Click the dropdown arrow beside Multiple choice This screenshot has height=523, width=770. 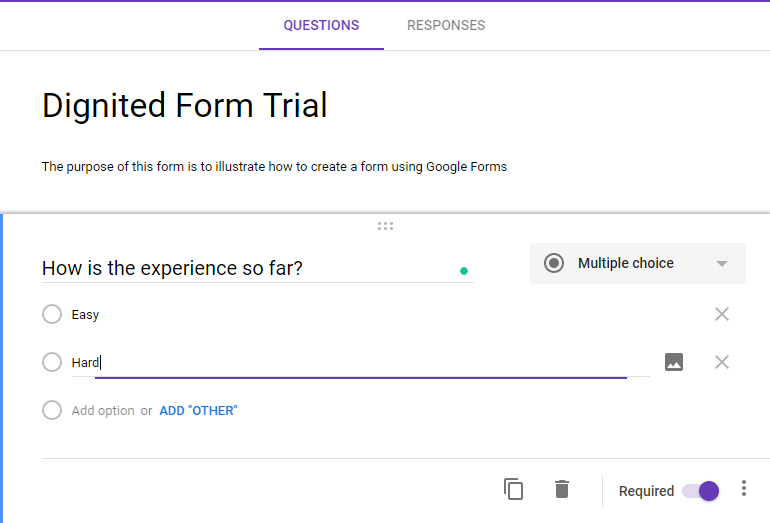[x=721, y=264]
